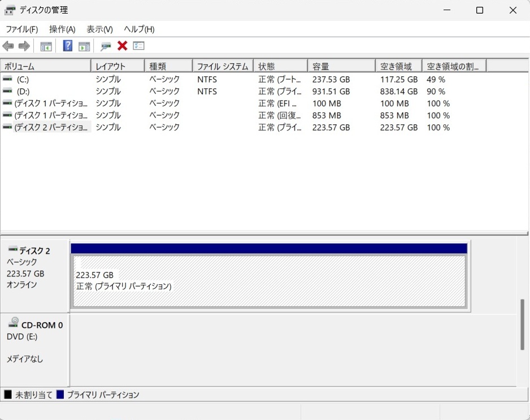Sort by the ボリューム column header
530x420 pixels.
click(x=46, y=66)
